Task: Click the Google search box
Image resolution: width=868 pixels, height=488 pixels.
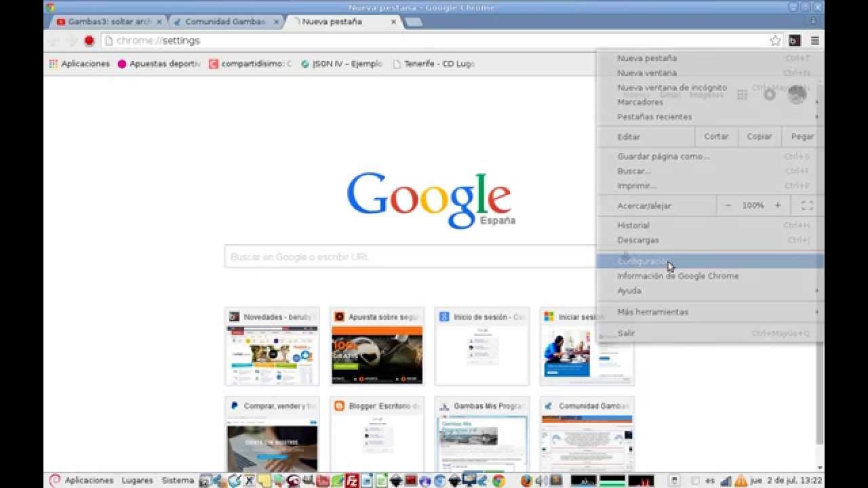Action: (x=410, y=257)
